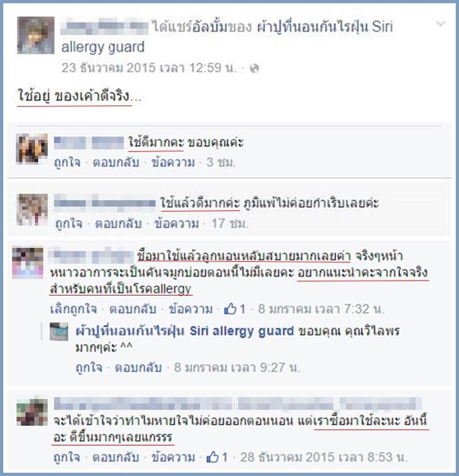Like the 17 ชม. comment with ถูกใจ
Viewport: 459px width, 476px height.
(69, 224)
